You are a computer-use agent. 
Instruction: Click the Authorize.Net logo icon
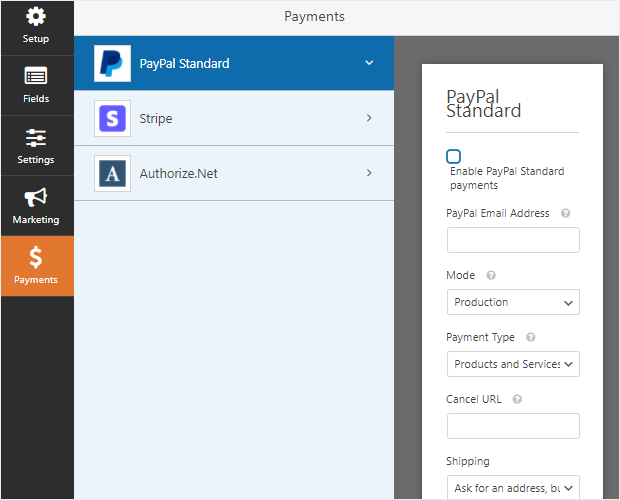point(112,173)
